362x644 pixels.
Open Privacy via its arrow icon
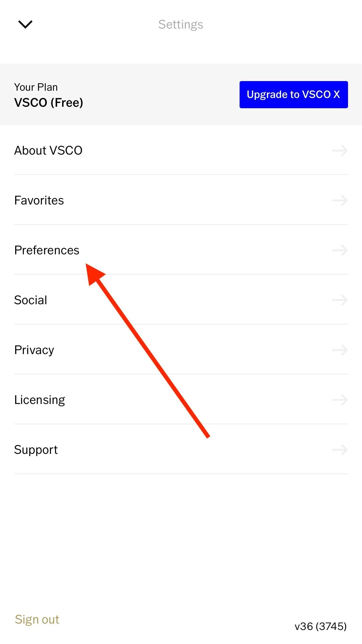point(340,350)
